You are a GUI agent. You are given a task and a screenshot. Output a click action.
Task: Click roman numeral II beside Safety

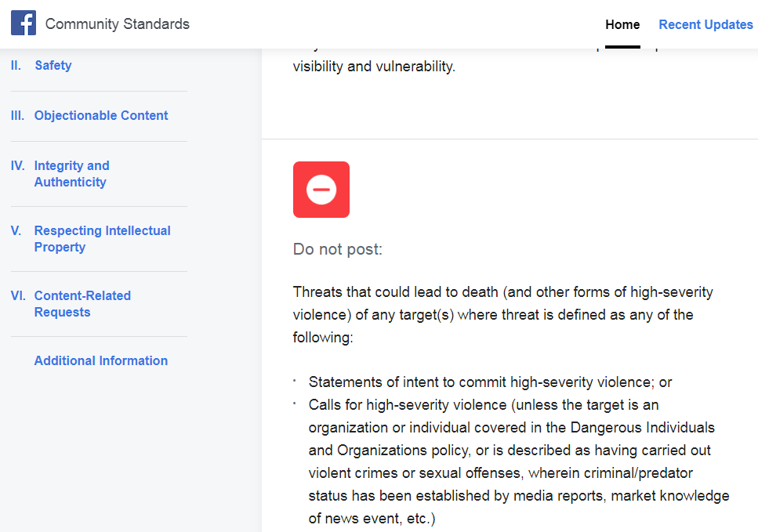coord(16,65)
